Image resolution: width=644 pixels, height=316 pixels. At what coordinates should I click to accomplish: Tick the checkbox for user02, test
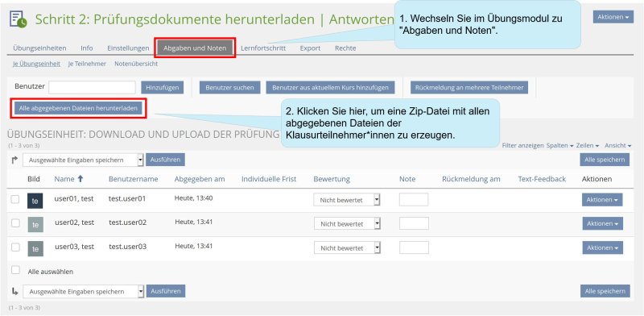(x=15, y=223)
